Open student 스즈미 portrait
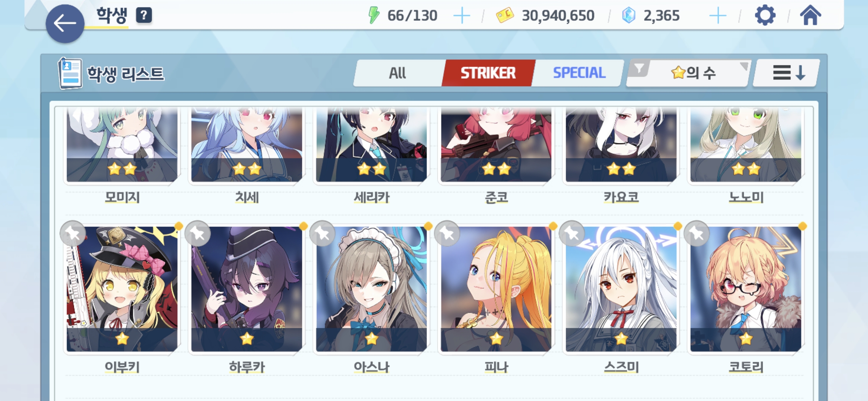 (x=621, y=289)
